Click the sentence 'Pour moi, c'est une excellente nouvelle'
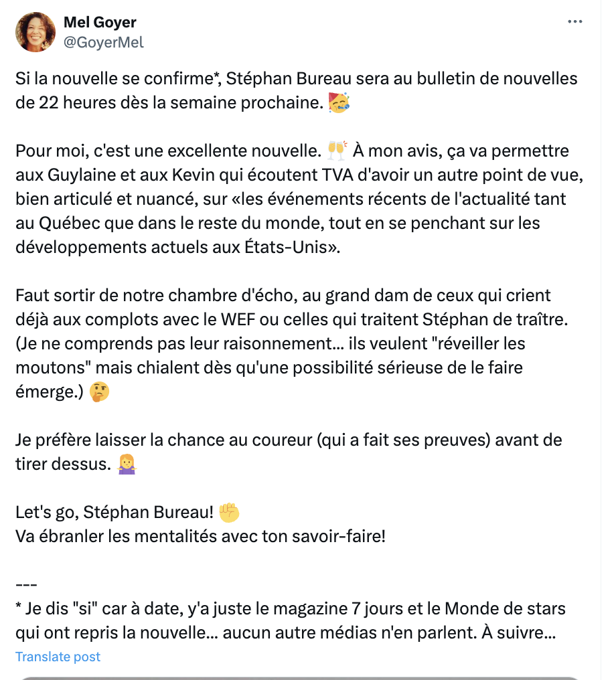The image size is (616, 680). (168, 151)
